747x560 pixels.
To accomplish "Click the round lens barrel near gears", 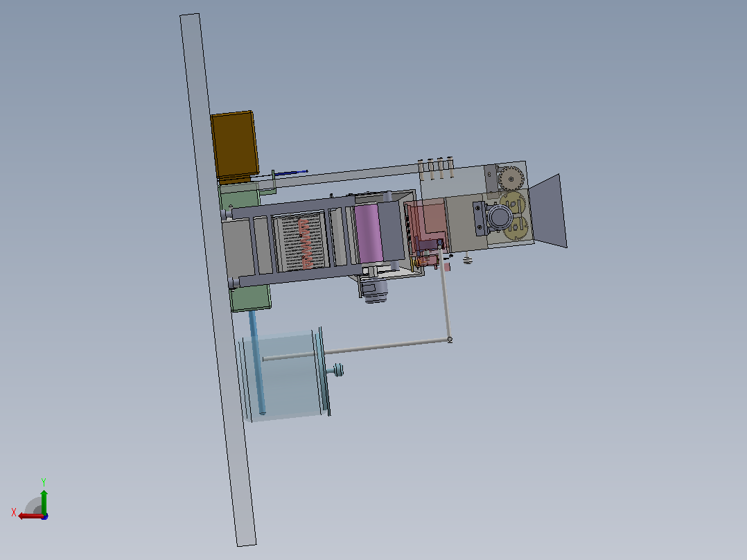I will click(499, 218).
